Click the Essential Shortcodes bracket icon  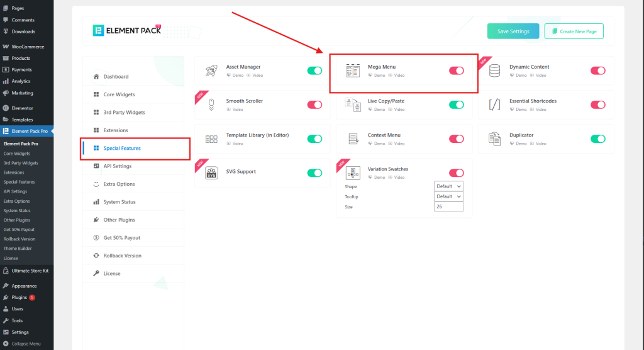point(495,104)
